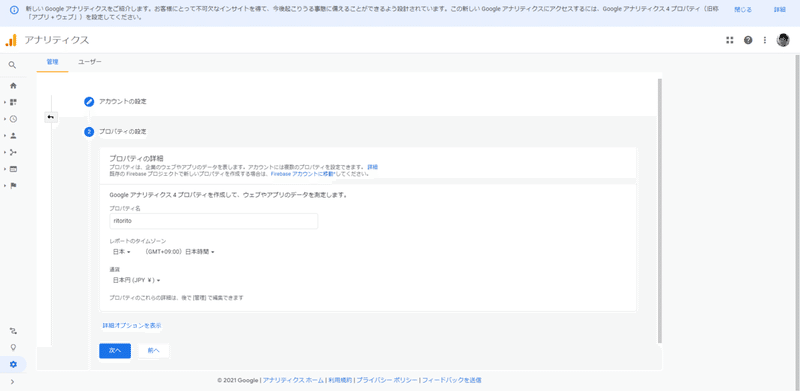Click the アナリティクス title text in header

57,40
